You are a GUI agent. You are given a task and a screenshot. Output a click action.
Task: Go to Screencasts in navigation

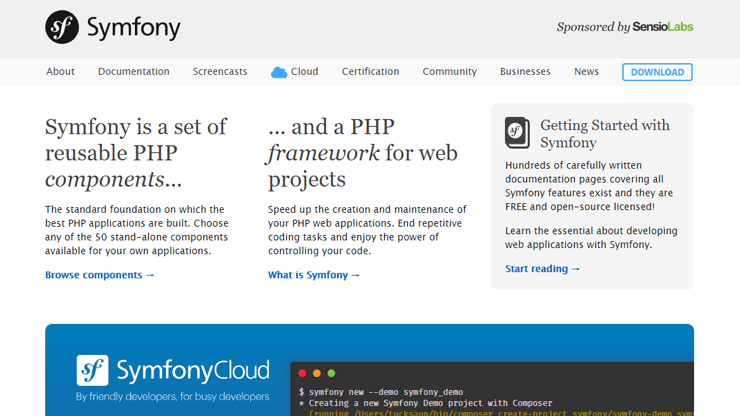coord(220,71)
